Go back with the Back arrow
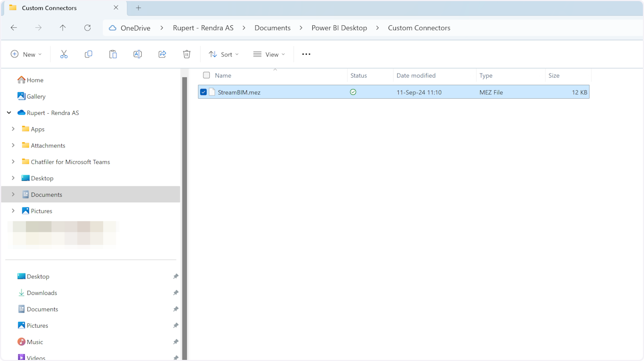Image resolution: width=644 pixels, height=361 pixels. pyautogui.click(x=14, y=28)
